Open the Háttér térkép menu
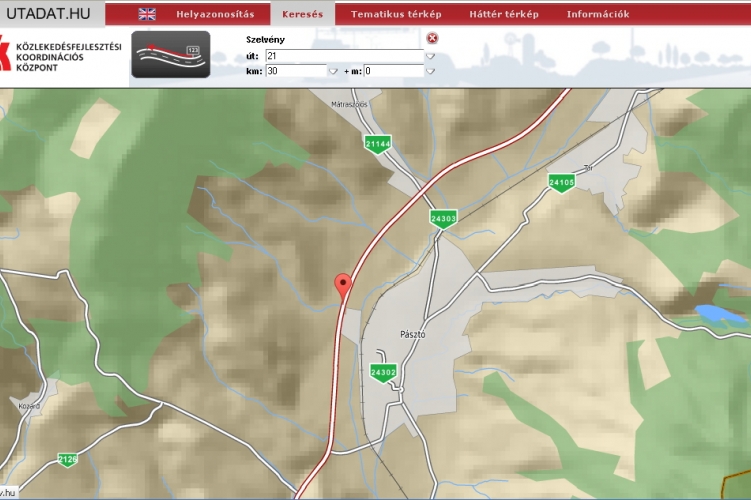751x500 pixels. click(x=504, y=14)
